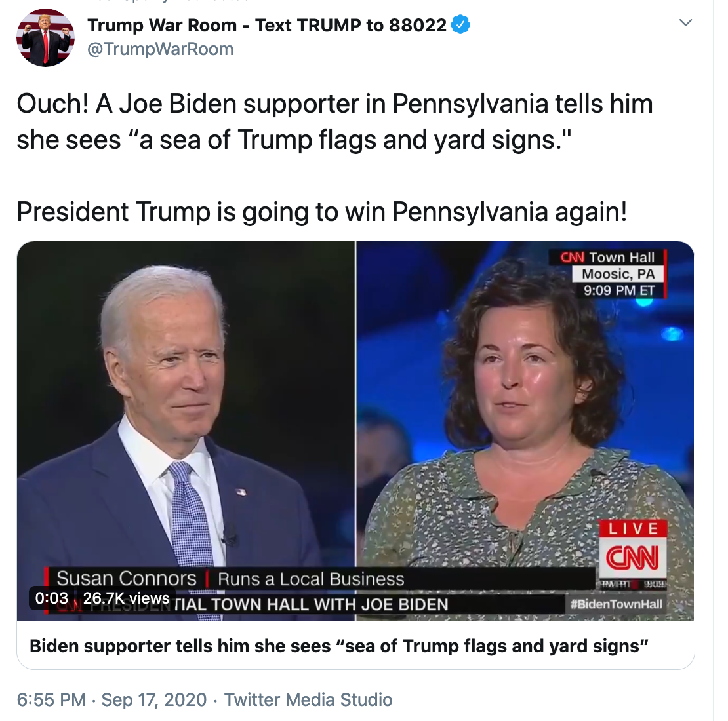
Task: Click the #BidenTownHall hashtag overlay
Action: pos(616,604)
